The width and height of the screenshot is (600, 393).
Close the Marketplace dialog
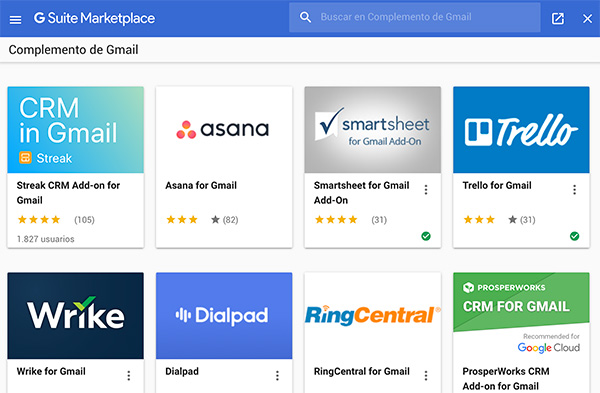click(587, 18)
